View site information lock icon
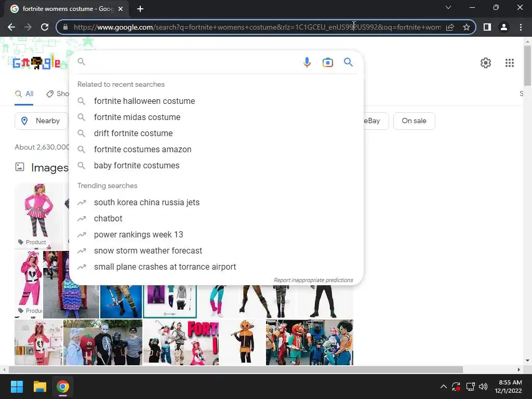The width and height of the screenshot is (532, 399). pyautogui.click(x=65, y=27)
